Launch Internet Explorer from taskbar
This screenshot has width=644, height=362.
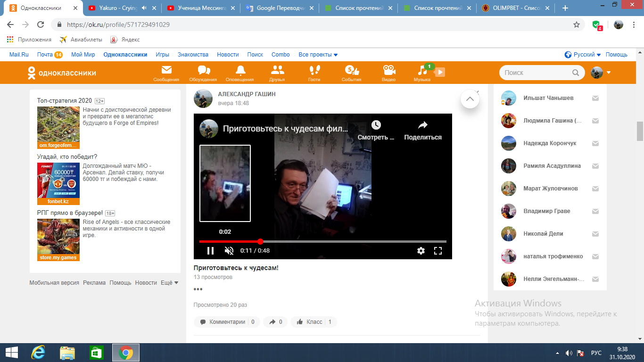click(x=38, y=353)
